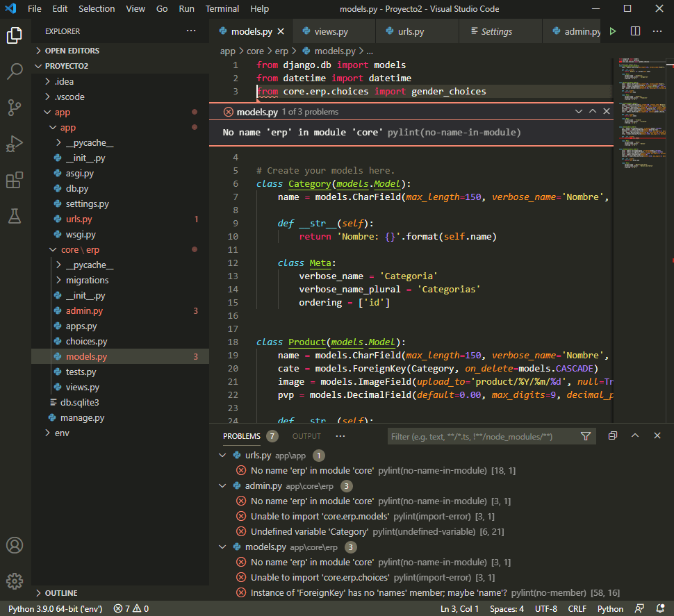
Task: Split the editor to the right
Action: 635,31
